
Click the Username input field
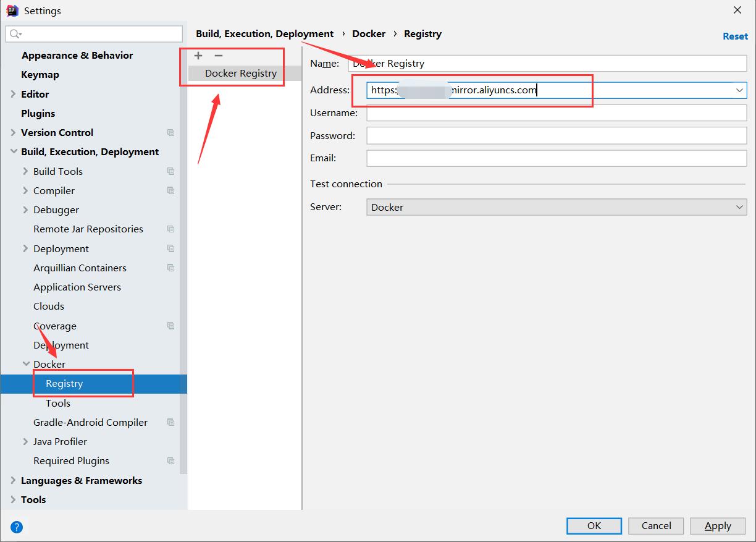pyautogui.click(x=556, y=113)
